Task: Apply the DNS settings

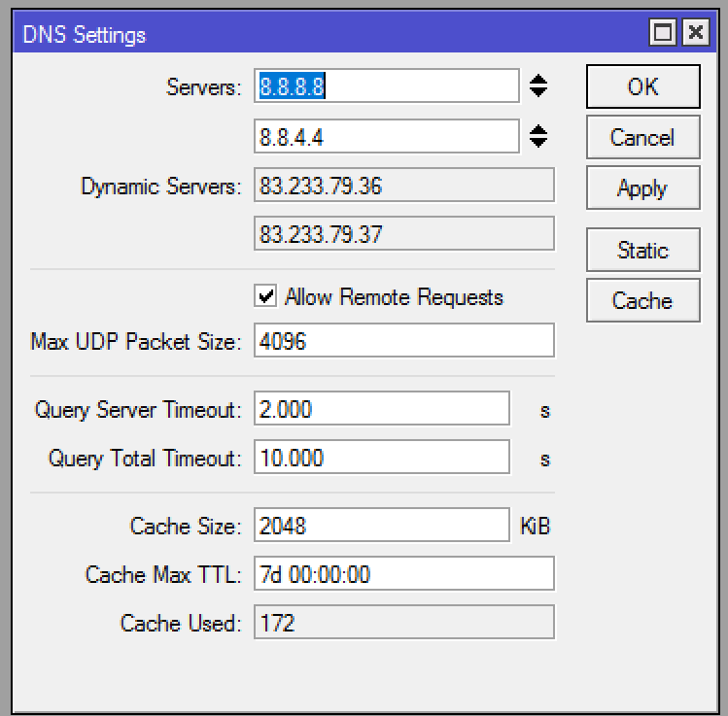Action: click(x=643, y=188)
